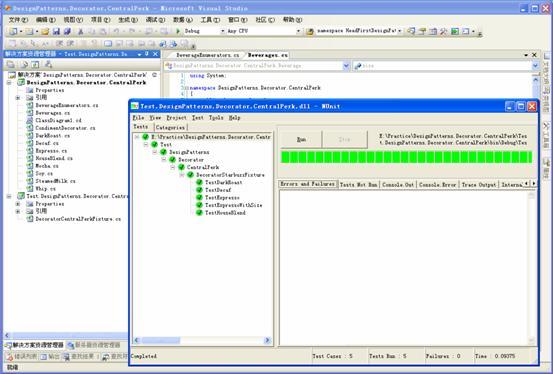Select Whip.cs file in Solution Explorer
The image size is (553, 374).
(x=45, y=188)
